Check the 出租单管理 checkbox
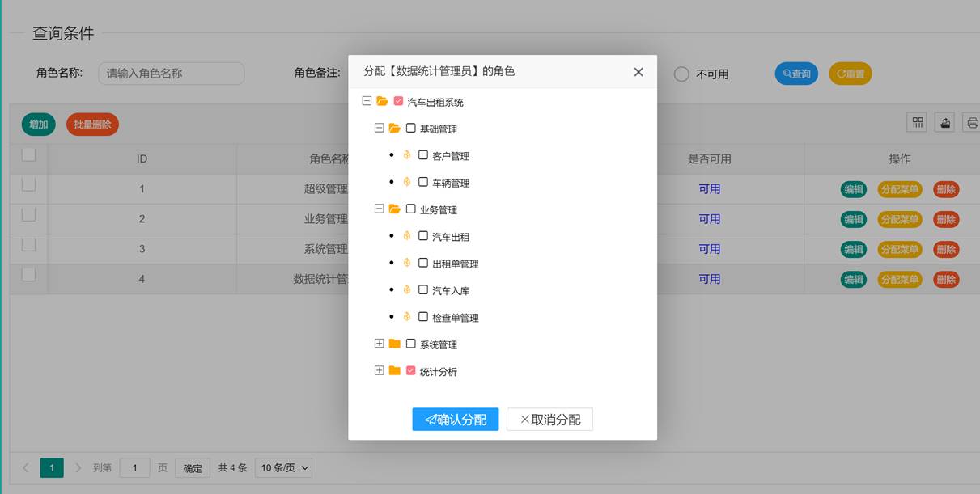 point(423,263)
